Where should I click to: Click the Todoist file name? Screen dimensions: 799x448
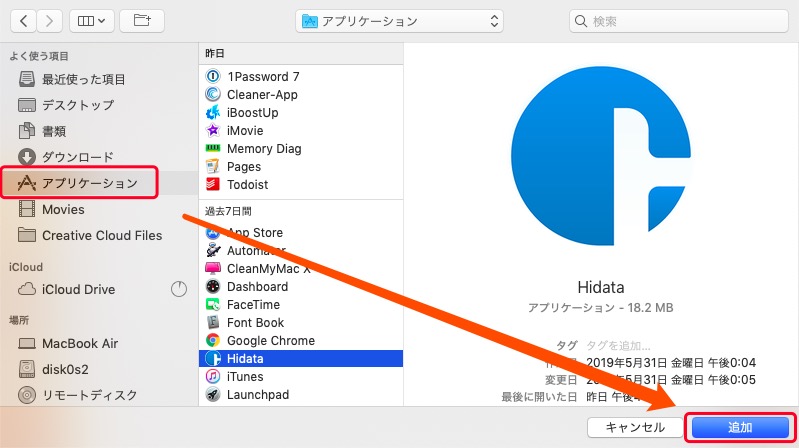pyautogui.click(x=247, y=185)
